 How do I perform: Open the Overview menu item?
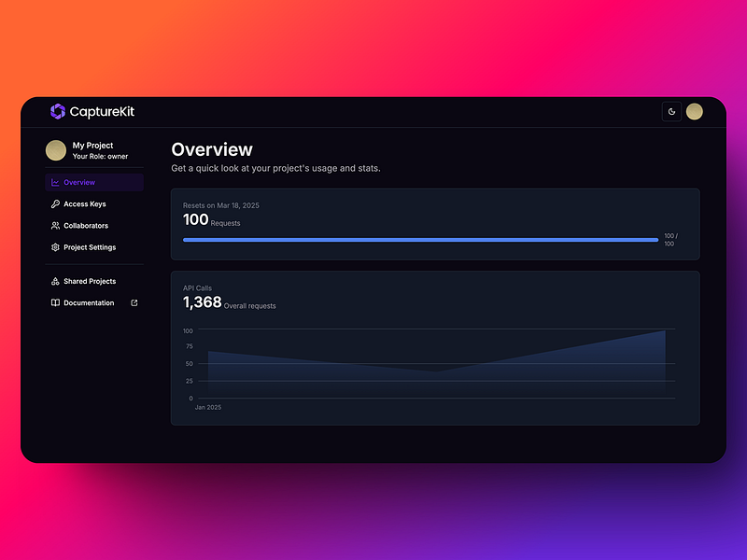94,182
